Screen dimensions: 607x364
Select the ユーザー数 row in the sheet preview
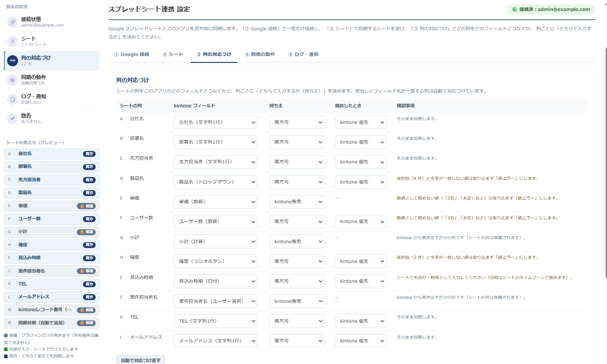pos(51,219)
